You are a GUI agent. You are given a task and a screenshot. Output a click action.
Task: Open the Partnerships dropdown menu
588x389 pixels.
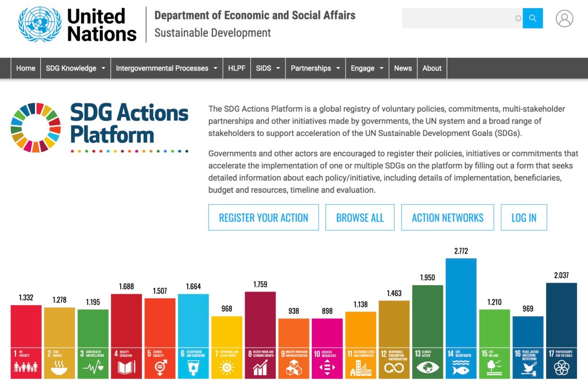pos(316,68)
